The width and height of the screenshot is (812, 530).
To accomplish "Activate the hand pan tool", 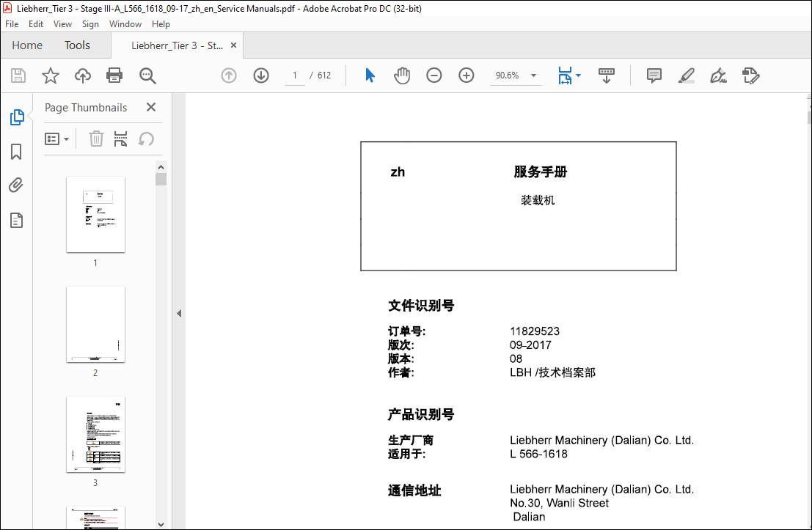I will (402, 76).
